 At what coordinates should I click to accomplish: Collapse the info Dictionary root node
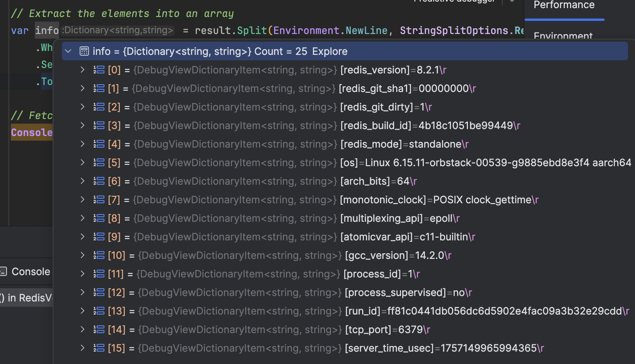(68, 51)
